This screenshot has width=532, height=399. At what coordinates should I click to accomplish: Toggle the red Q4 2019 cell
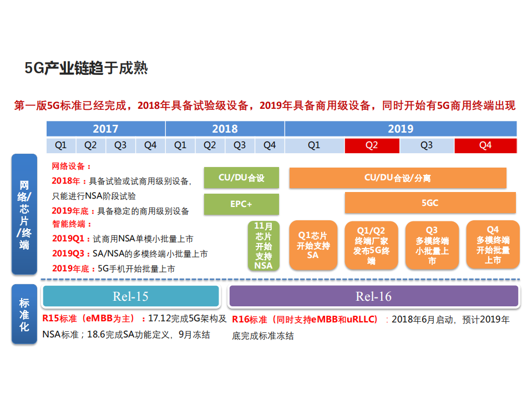coord(485,145)
